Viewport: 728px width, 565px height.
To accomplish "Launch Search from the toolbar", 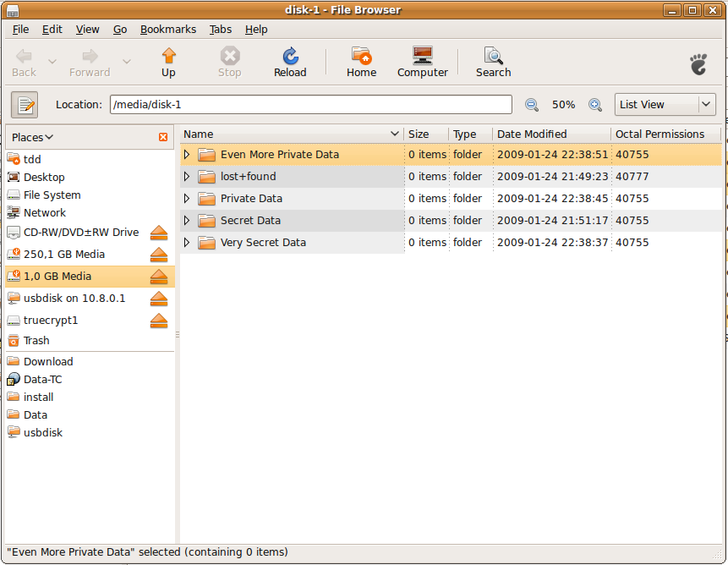I will click(493, 63).
